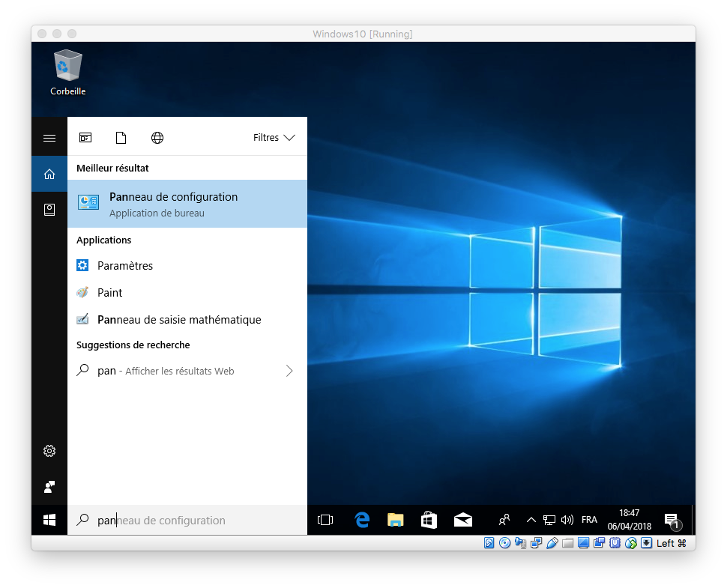727x588 pixels.
Task: Open Mail app from the taskbar
Action: coord(462,520)
